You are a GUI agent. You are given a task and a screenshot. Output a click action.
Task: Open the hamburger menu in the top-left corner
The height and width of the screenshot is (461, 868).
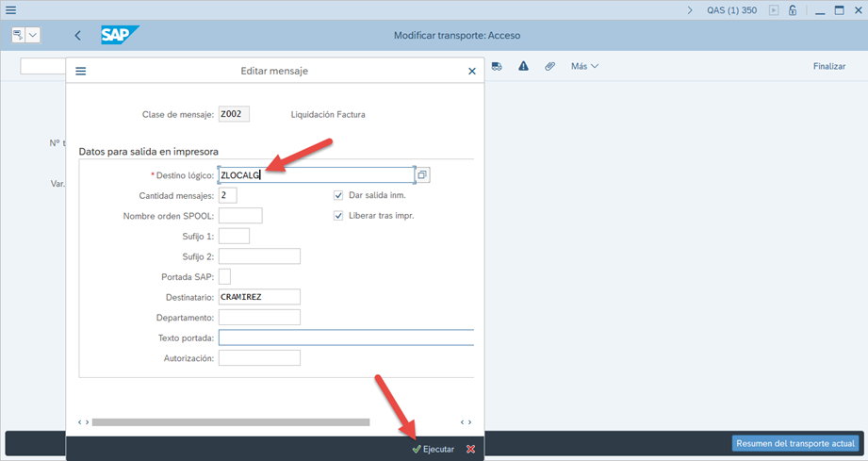tap(11, 10)
